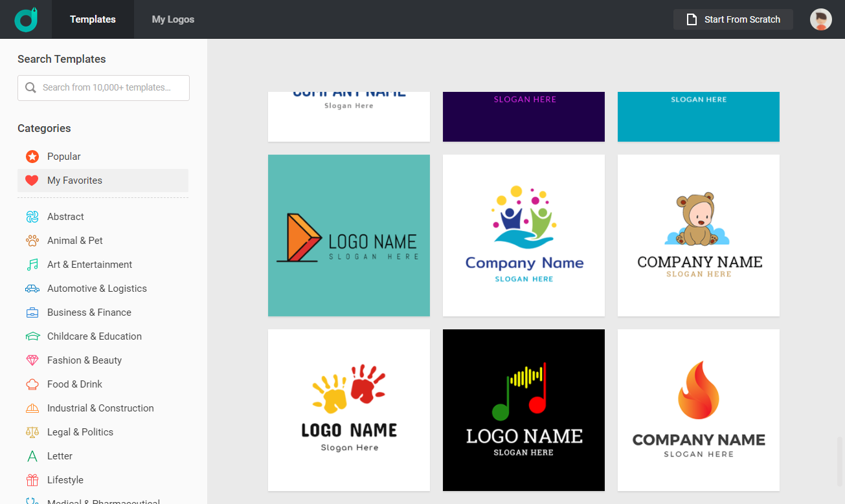Open the user profile avatar
845x504 pixels.
[821, 19]
